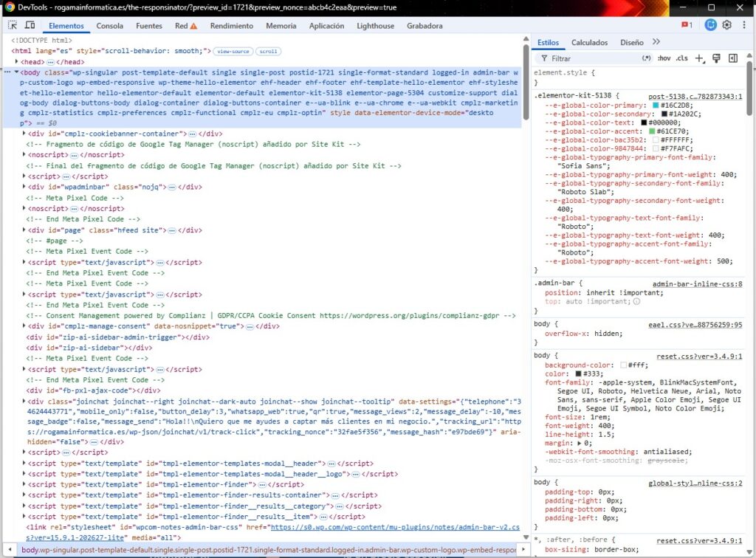The height and width of the screenshot is (558, 756).
Task: Select the Calculados styles tab
Action: (x=589, y=42)
